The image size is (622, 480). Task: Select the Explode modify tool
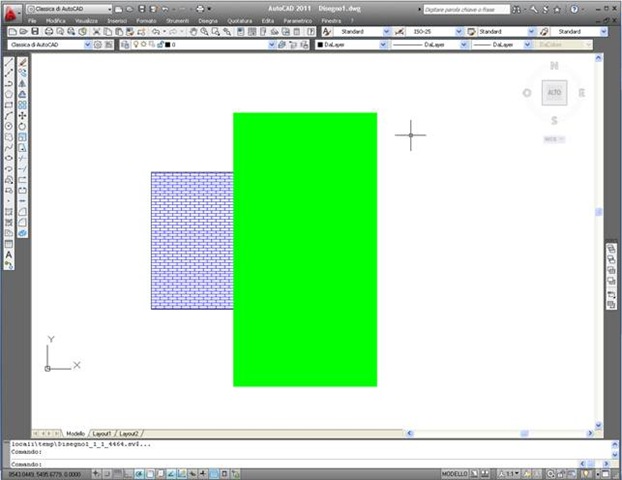point(22,233)
